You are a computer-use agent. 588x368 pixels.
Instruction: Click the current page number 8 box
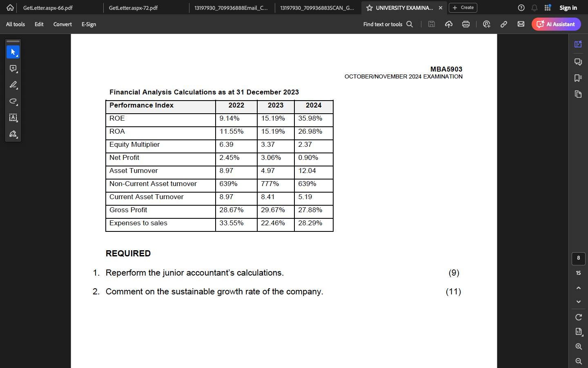coord(579,258)
